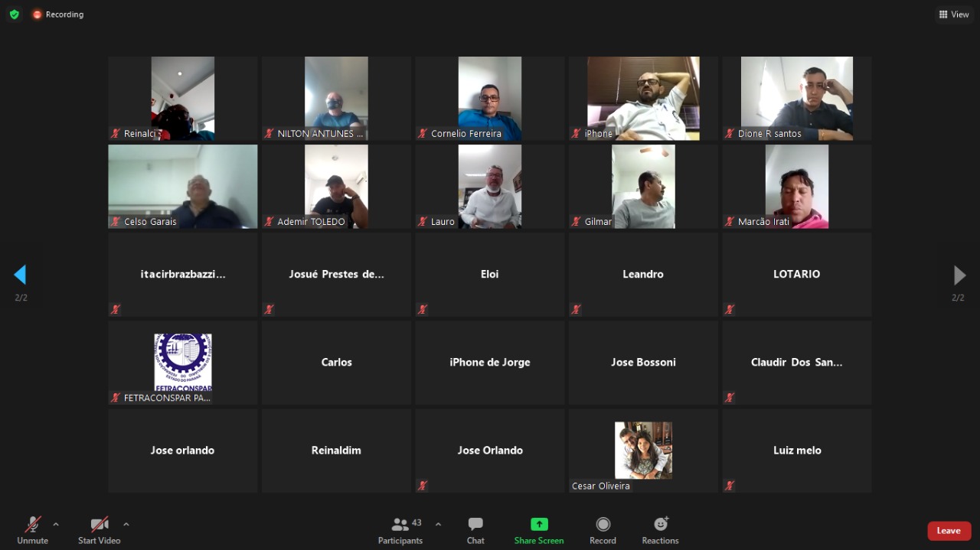Click the right gallery page arrow

point(959,275)
